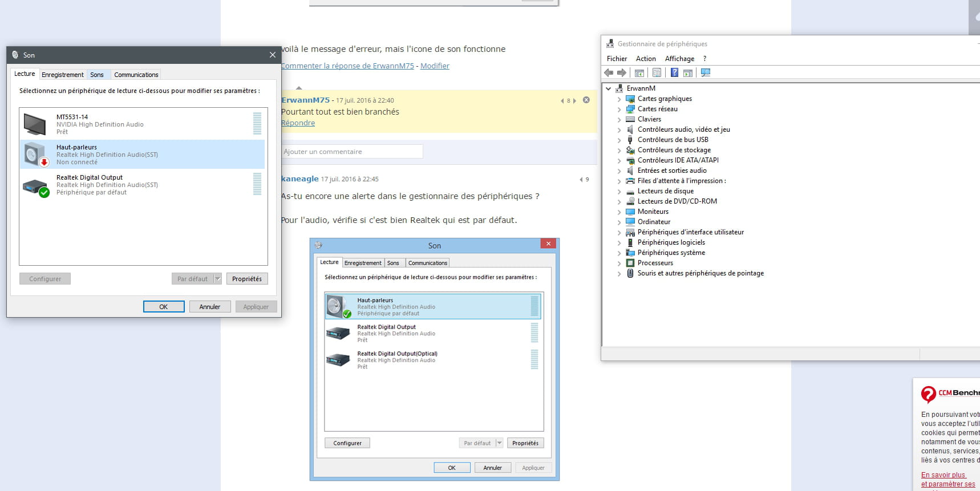Click Propriétés in the left Son dialog

pyautogui.click(x=247, y=279)
